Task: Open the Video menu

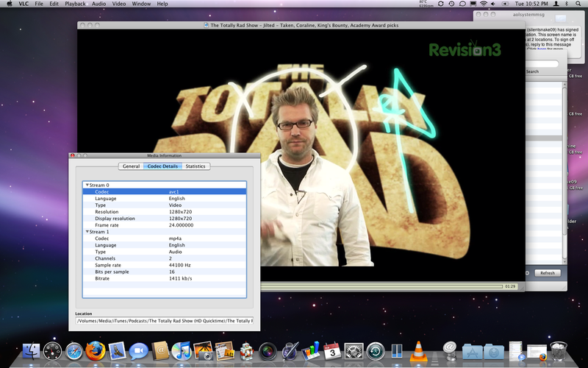Action: click(x=118, y=4)
